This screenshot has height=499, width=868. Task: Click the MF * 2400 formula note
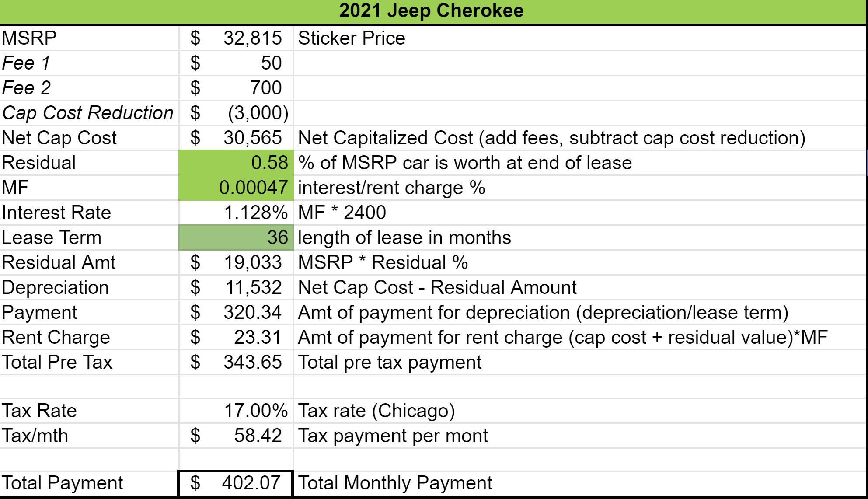(x=579, y=213)
